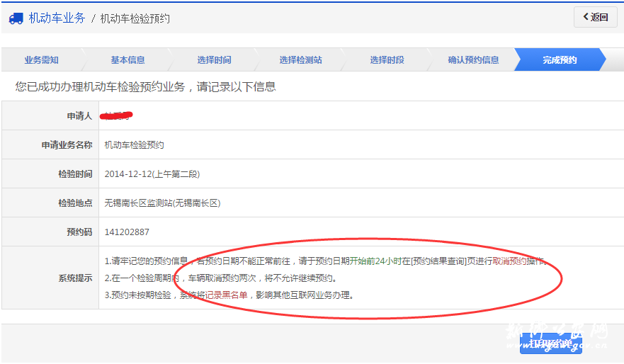Viewport: 624px width, 364px height.
Task: Click the highlighted 完成预约 step
Action: [x=560, y=60]
